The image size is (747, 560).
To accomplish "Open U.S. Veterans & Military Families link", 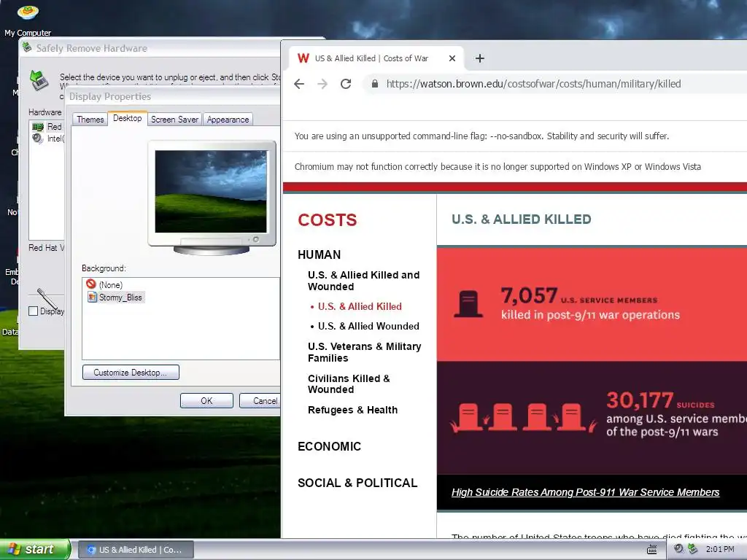I will [x=365, y=352].
